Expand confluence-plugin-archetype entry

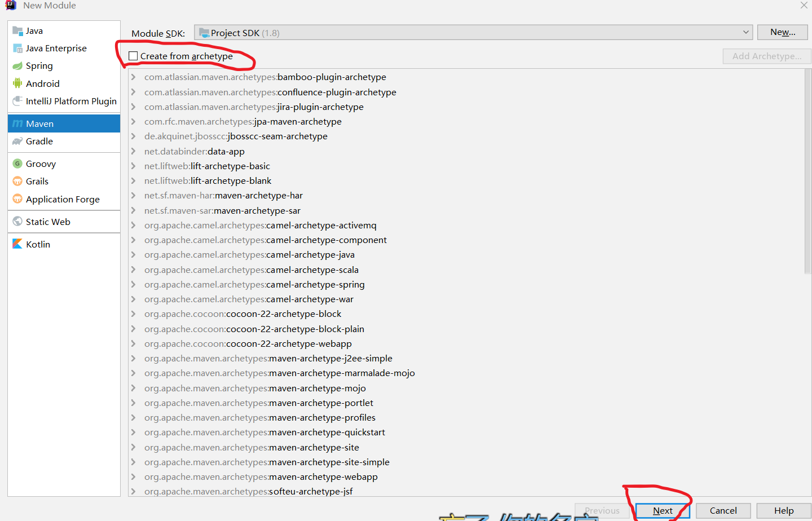pyautogui.click(x=134, y=92)
